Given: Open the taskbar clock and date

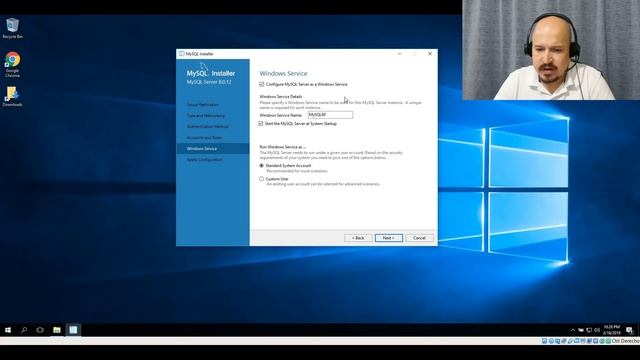Looking at the screenshot, I should tap(611, 330).
